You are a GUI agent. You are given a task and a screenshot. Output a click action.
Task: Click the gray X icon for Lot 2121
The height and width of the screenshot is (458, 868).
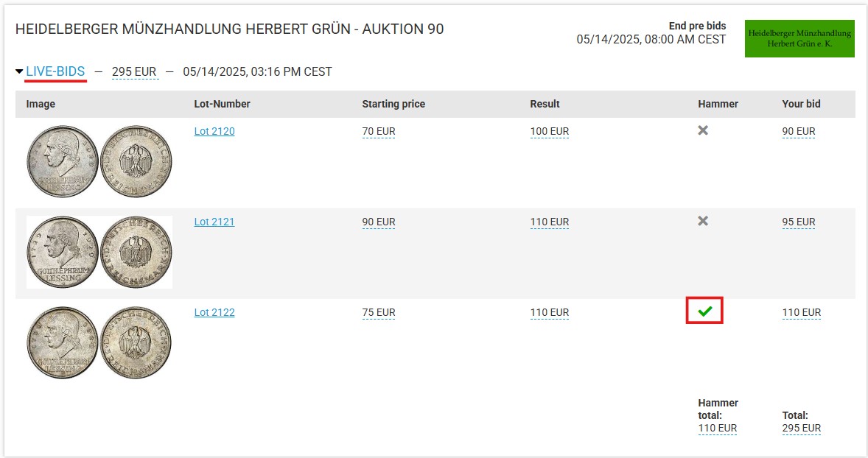point(703,221)
